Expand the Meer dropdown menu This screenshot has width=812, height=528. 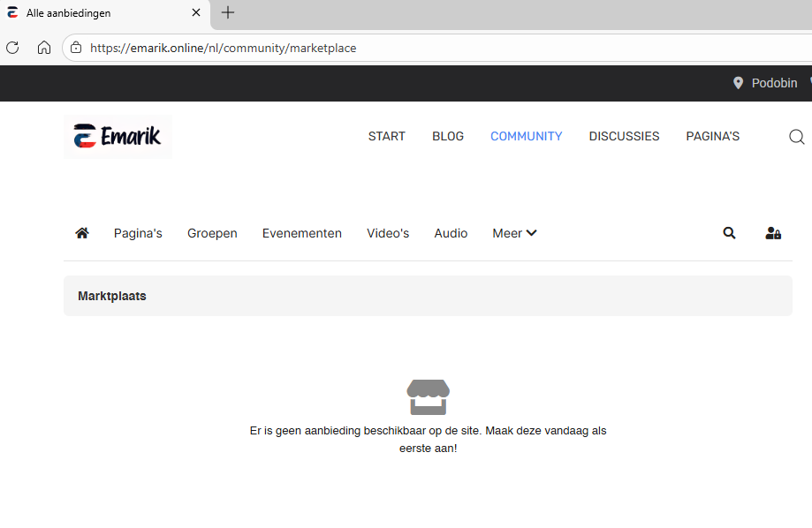pyautogui.click(x=513, y=232)
